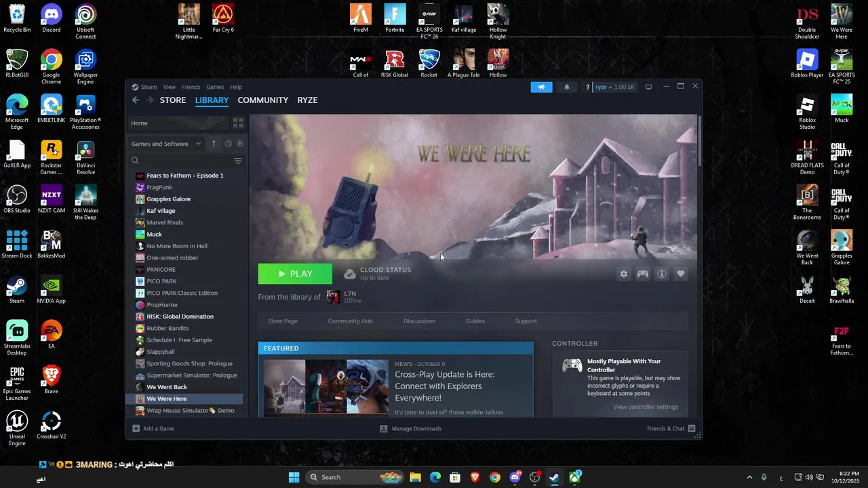868x488 pixels.
Task: Go back with Steam's left arrow
Action: pos(136,100)
